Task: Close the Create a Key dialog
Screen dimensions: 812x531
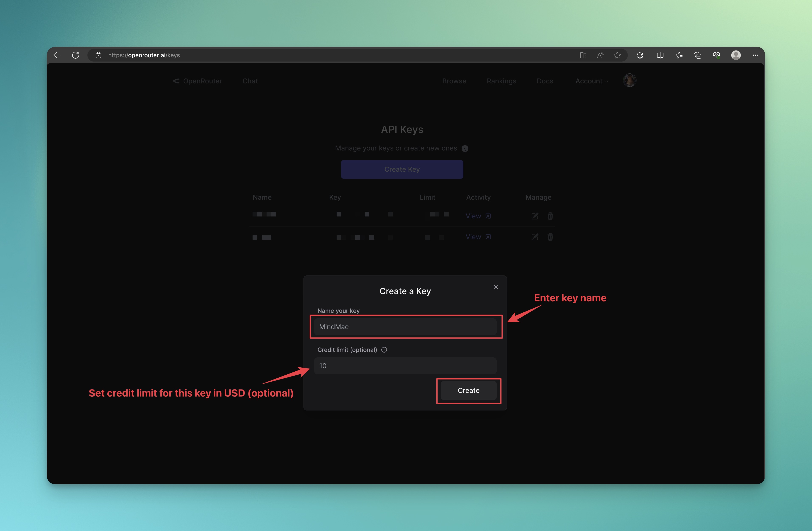Action: (x=496, y=287)
